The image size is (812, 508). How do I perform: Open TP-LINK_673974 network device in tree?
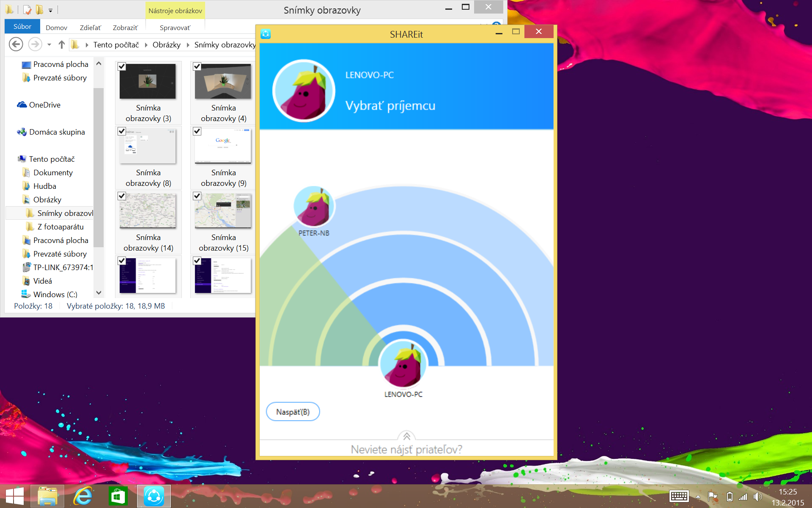click(58, 268)
